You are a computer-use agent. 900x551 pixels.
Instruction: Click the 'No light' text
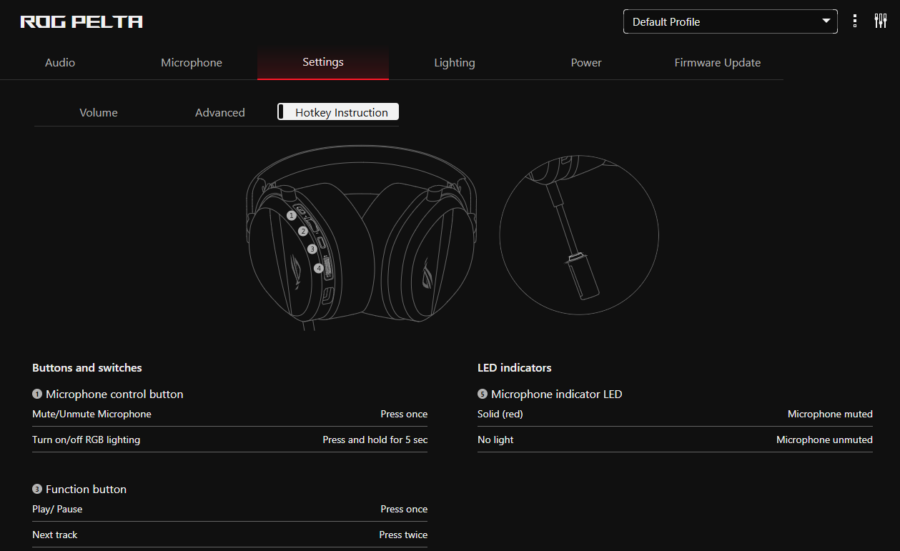[x=495, y=440]
